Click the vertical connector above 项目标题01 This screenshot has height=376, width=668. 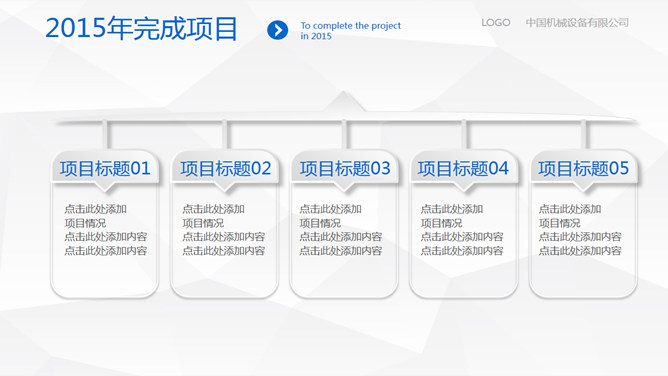pos(105,135)
